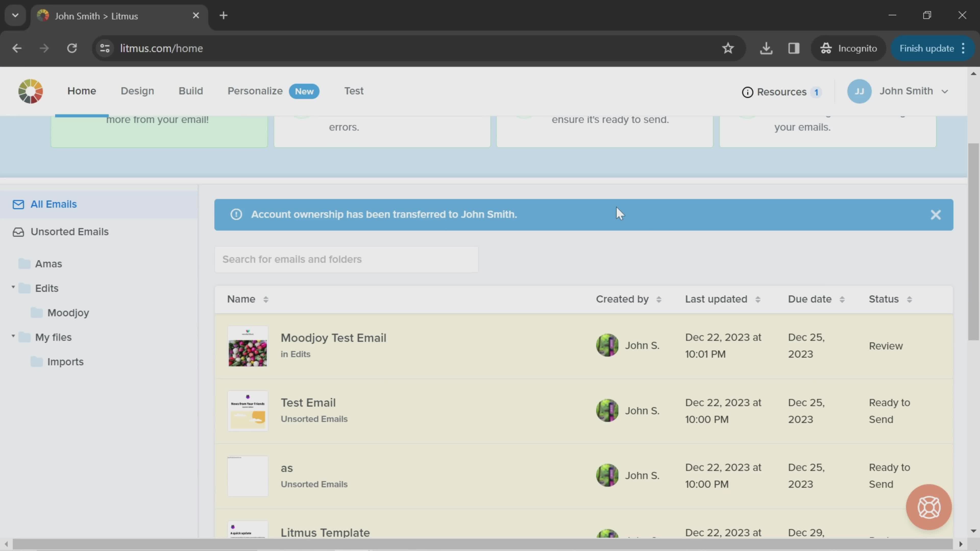Open the Name column sort dropdown
The width and height of the screenshot is (980, 551).
[x=266, y=299]
